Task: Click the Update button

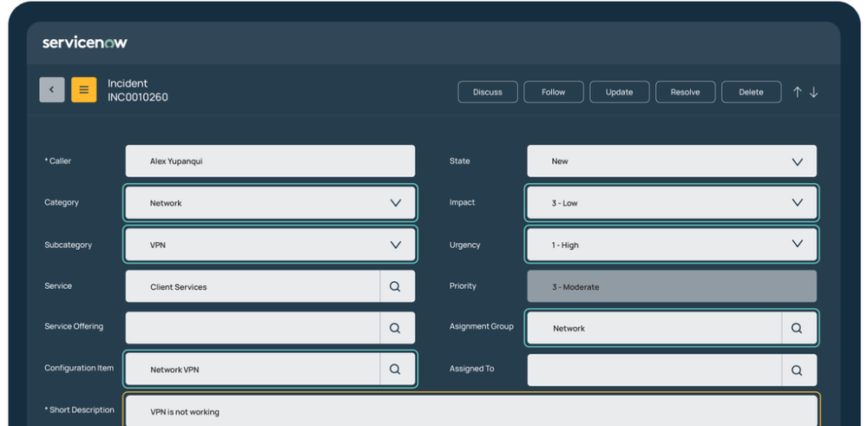Action: tap(620, 92)
